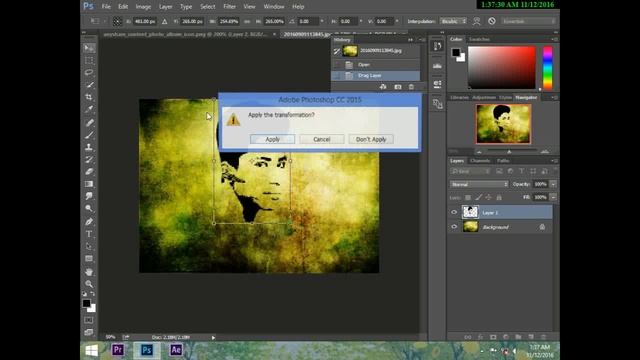Open the layer blend mode dropdown
The height and width of the screenshot is (360, 640).
tap(479, 184)
